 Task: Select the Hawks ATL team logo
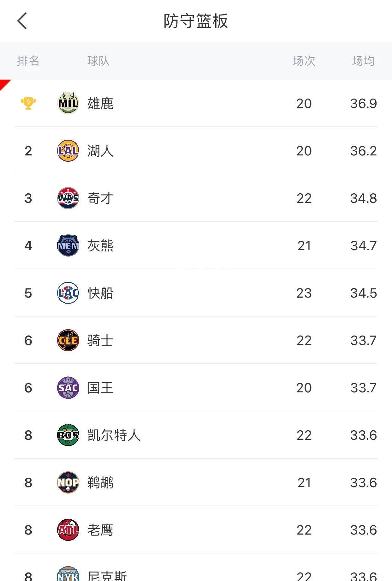point(68,530)
